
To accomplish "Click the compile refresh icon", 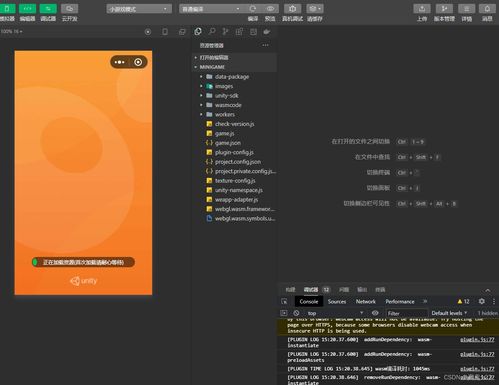I will coord(253,9).
